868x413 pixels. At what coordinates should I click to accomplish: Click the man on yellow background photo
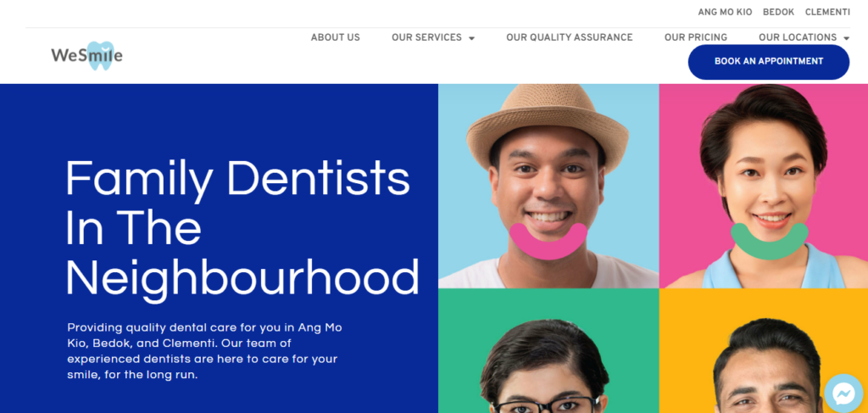[x=764, y=351]
